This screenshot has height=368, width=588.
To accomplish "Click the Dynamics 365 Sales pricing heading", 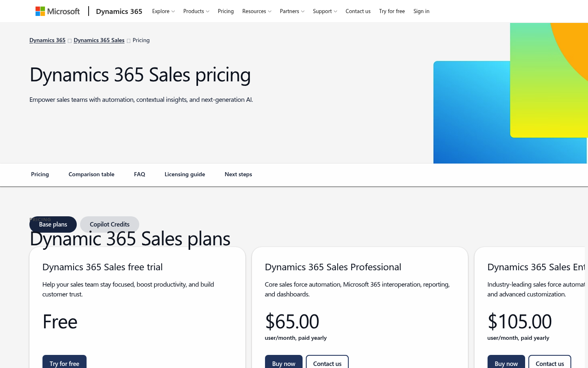I will (140, 75).
